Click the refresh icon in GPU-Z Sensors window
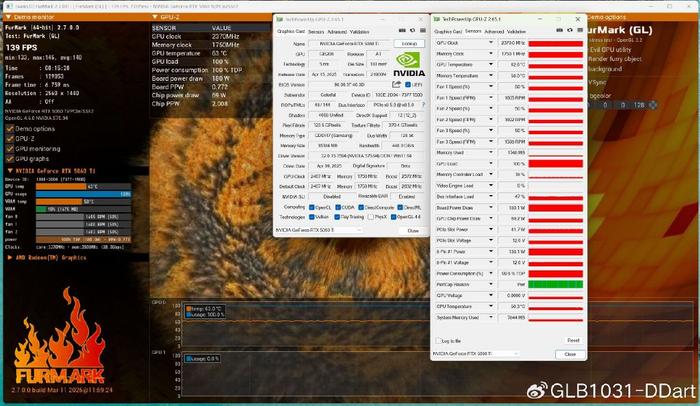 570,30
